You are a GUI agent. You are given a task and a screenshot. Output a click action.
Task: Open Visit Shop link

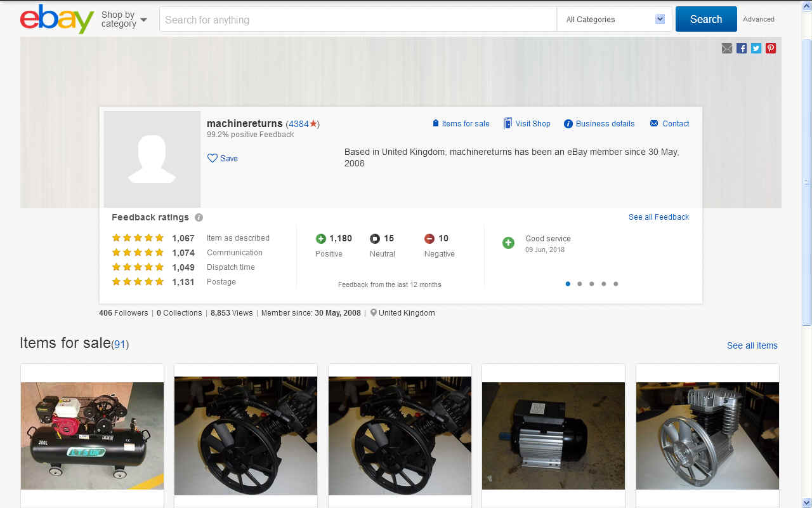point(527,124)
